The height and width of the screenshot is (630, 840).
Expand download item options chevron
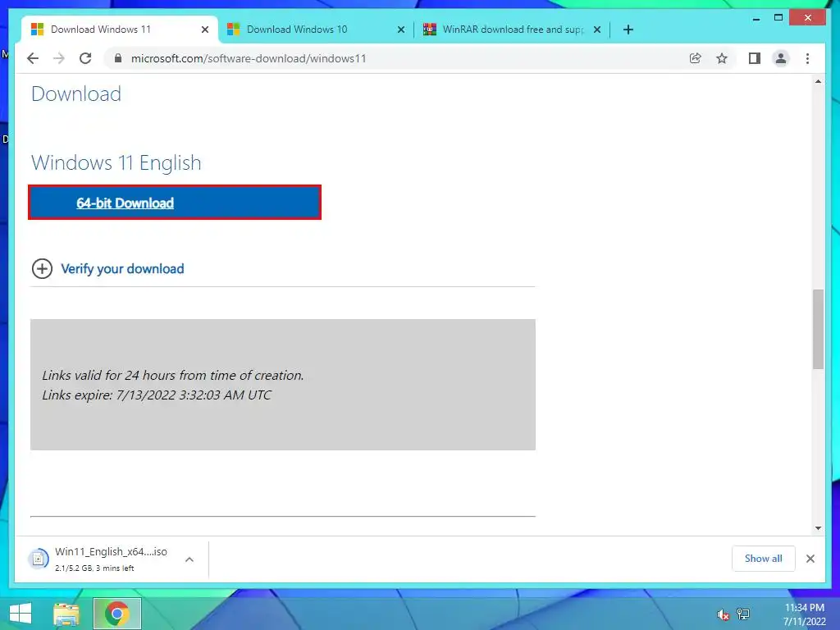189,559
